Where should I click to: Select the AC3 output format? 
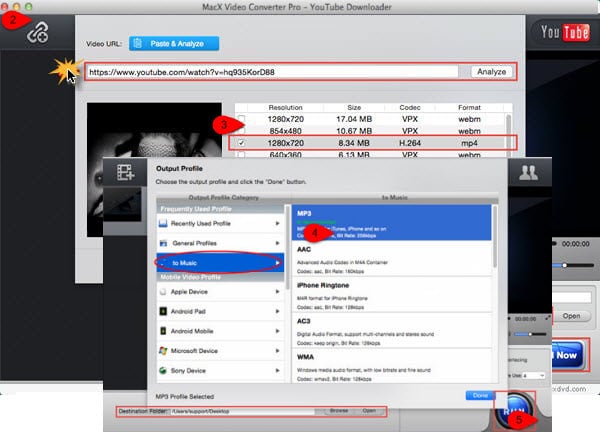391,331
